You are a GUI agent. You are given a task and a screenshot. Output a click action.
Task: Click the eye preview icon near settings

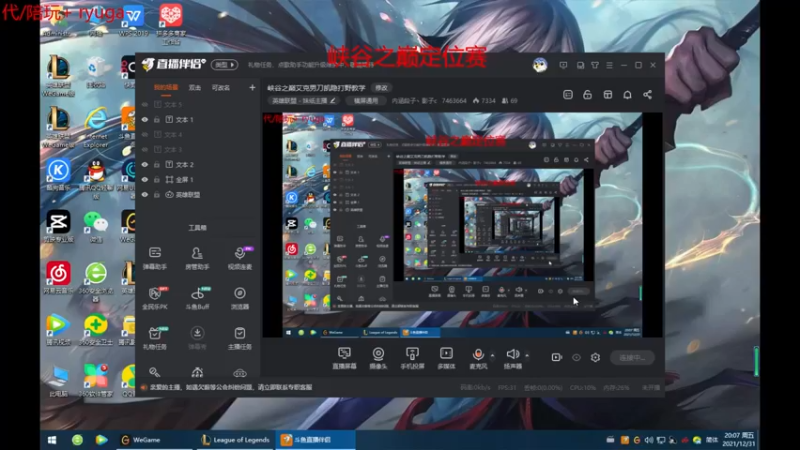576,357
